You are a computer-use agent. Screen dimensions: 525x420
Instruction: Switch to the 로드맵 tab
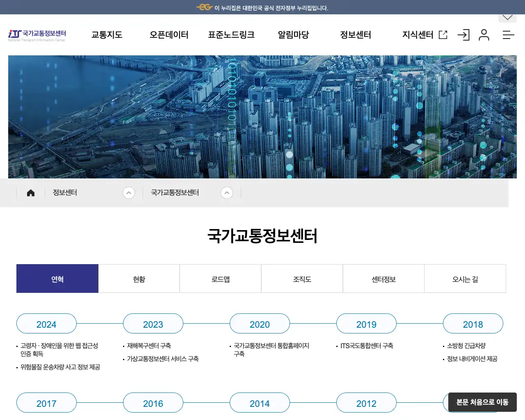pos(220,278)
